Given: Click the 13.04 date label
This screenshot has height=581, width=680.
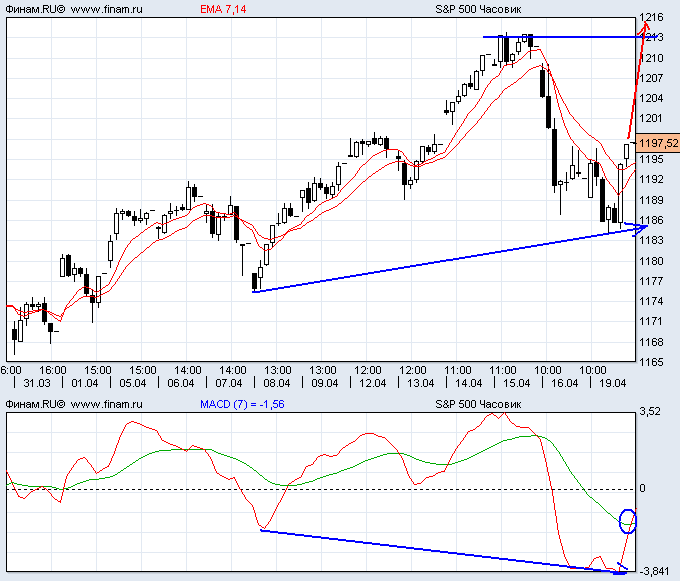Looking at the screenshot, I should pyautogui.click(x=421, y=383).
